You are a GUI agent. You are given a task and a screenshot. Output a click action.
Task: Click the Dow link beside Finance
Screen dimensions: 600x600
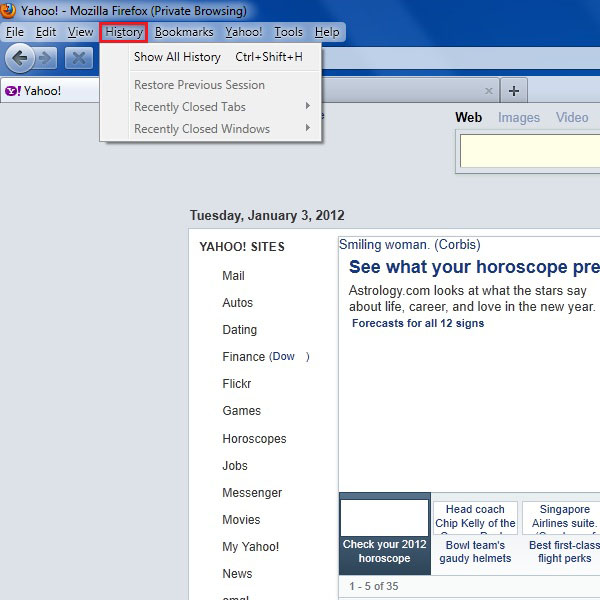(284, 356)
